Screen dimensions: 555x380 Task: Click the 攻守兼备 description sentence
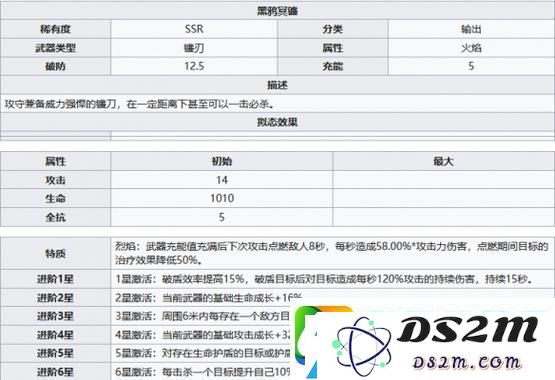click(139, 104)
